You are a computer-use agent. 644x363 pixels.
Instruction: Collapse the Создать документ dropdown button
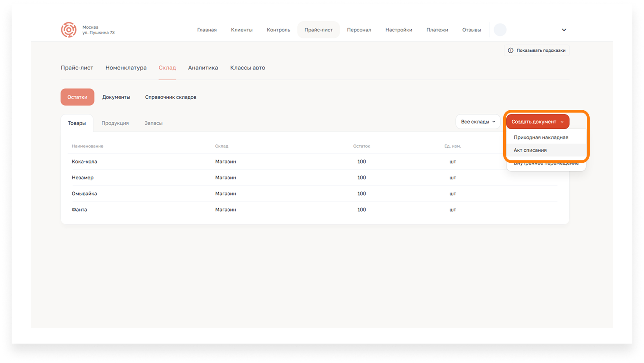point(538,122)
